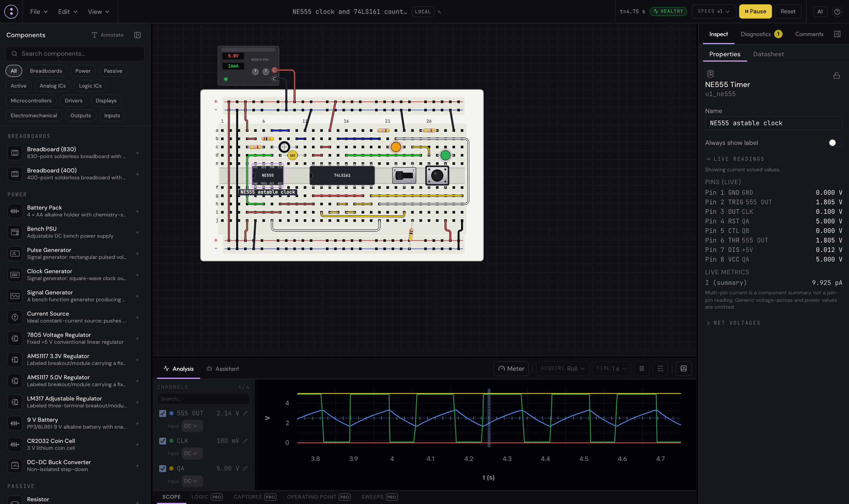
Task: Click the Meter button
Action: pos(511,369)
